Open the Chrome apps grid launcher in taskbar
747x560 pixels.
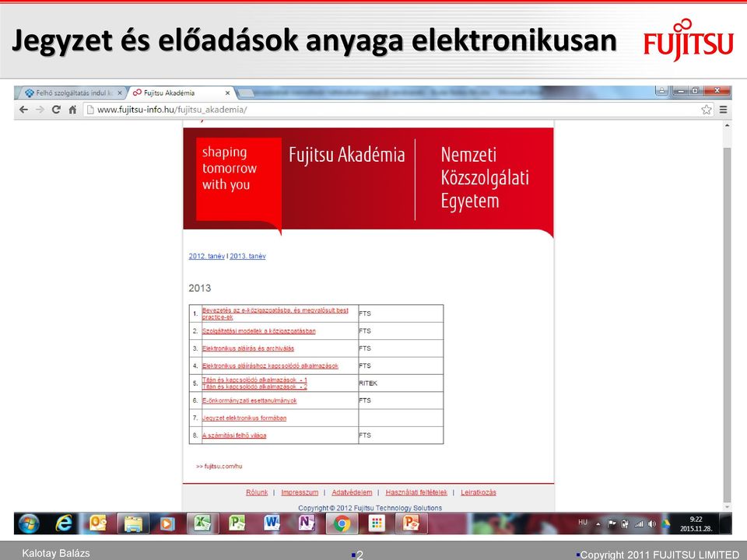pos(377,523)
